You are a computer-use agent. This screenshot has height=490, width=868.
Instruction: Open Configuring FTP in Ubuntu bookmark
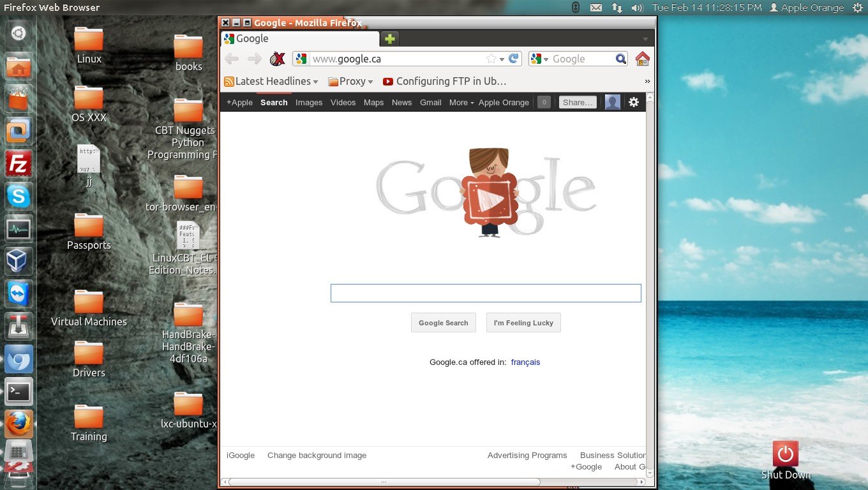point(444,82)
